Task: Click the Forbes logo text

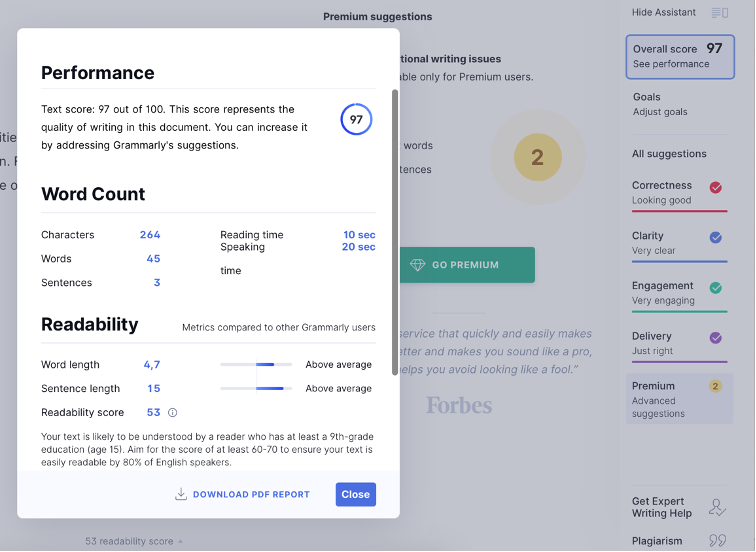Action: pyautogui.click(x=459, y=405)
